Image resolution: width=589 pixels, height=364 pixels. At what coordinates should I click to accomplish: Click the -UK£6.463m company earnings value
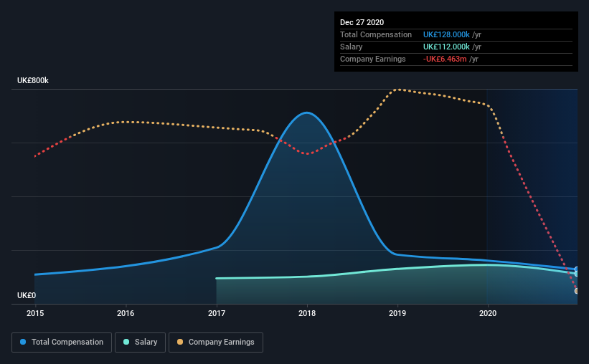tap(445, 59)
